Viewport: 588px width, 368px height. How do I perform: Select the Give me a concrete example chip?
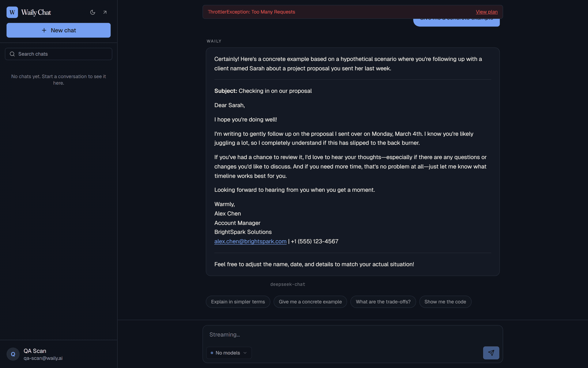coord(310,302)
